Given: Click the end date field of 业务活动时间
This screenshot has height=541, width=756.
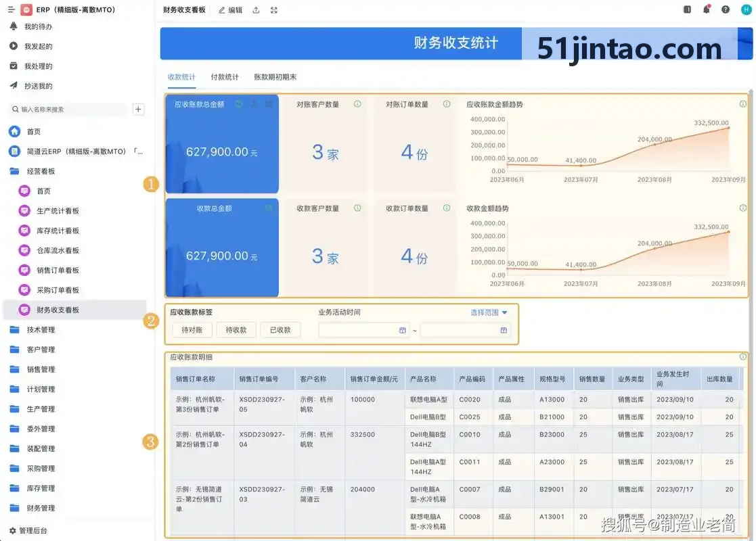Looking at the screenshot, I should (x=465, y=330).
